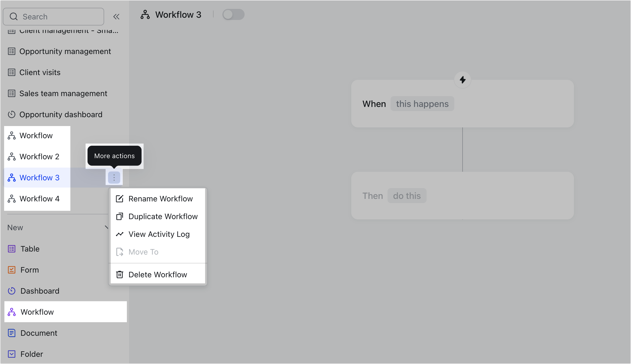Click the magnifying glass in the search bar
Screen dimensions: 631x364
pyautogui.click(x=14, y=16)
